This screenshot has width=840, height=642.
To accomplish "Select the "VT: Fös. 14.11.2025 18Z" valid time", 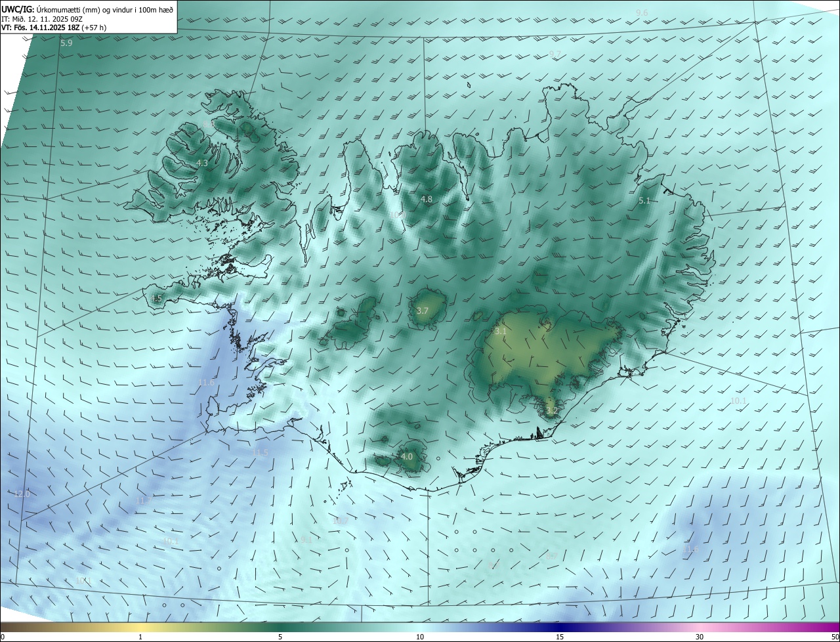I will click(x=39, y=28).
